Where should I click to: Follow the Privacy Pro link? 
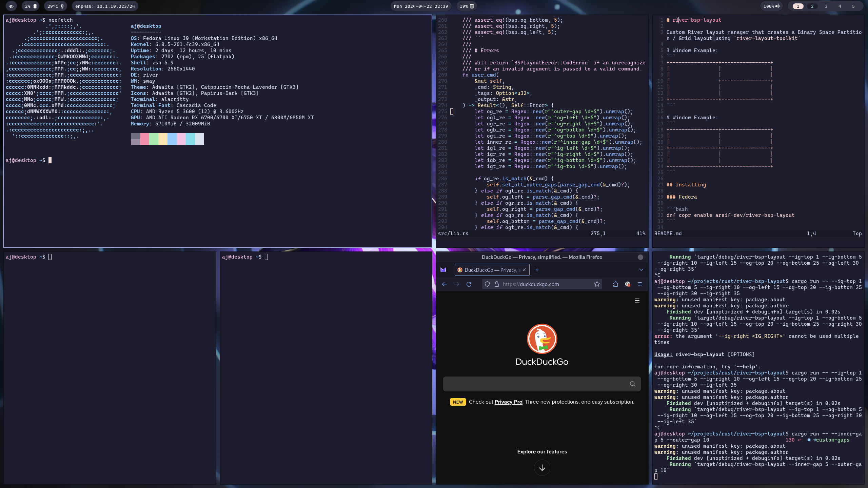click(508, 402)
